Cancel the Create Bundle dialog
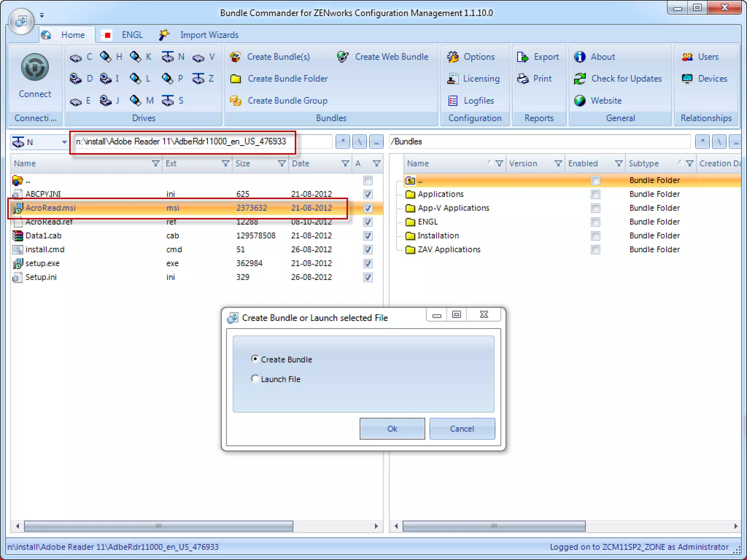 [462, 429]
